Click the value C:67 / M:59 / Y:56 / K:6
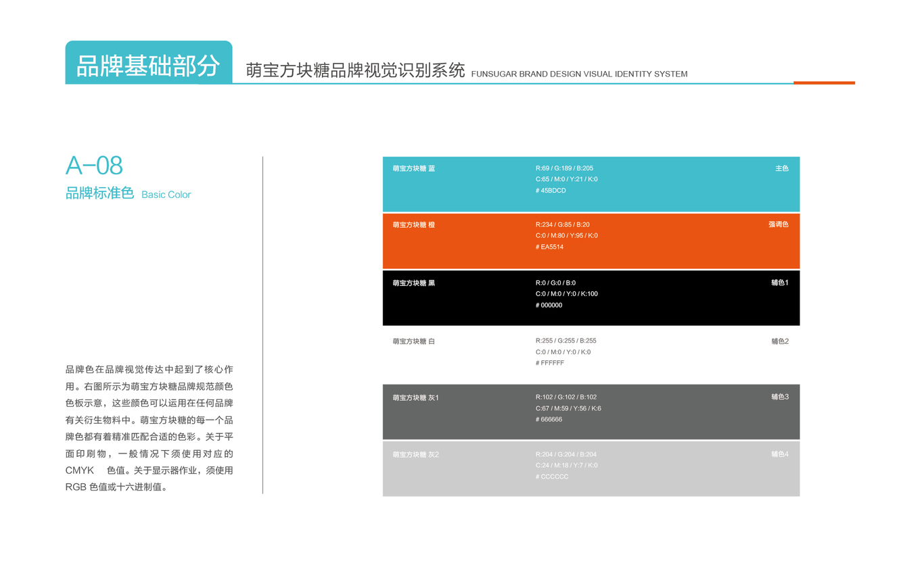Screen dimensions: 924x588 (x=569, y=408)
